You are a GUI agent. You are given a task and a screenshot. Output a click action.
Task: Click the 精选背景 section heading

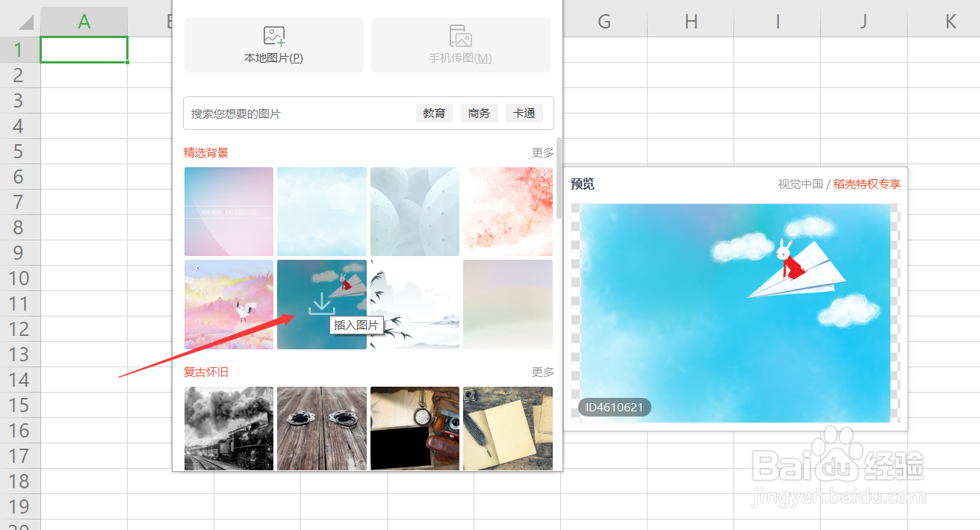coord(206,152)
